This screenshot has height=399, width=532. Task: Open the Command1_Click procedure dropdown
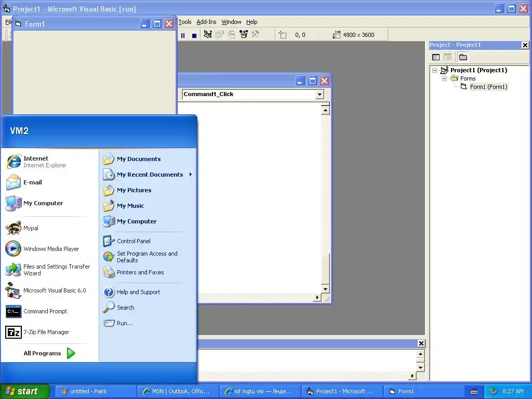tap(320, 95)
